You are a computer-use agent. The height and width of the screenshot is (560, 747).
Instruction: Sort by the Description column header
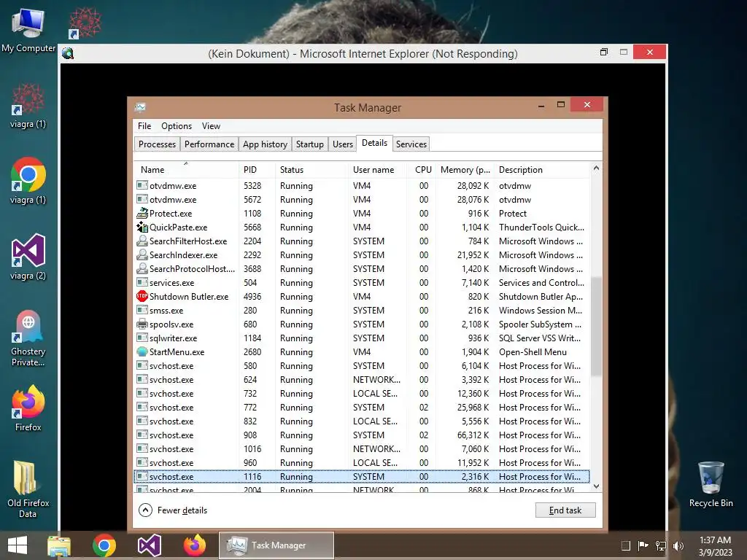[x=542, y=169]
